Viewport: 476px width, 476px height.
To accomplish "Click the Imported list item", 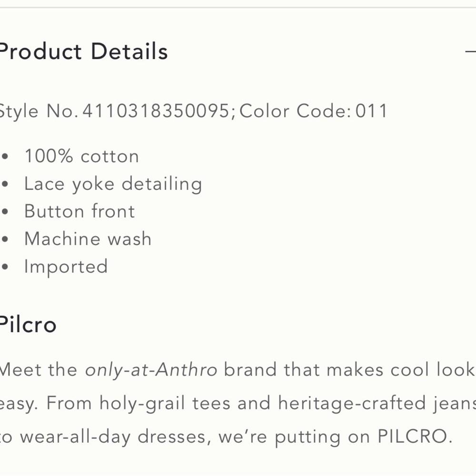I will [66, 267].
